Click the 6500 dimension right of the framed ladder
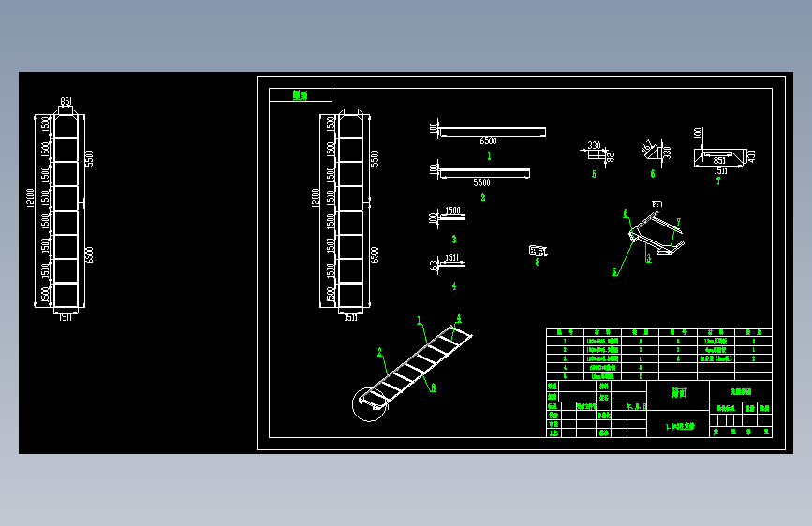Viewport: 812px width, 526px height. [375, 255]
